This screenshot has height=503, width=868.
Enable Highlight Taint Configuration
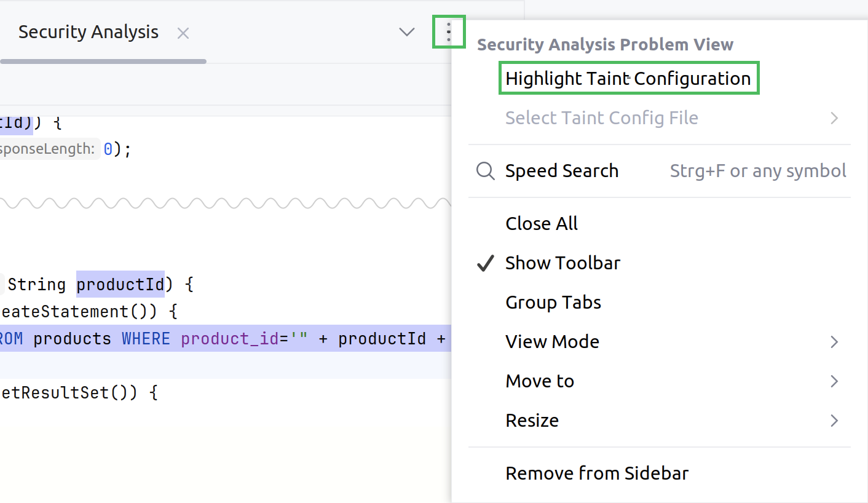(628, 78)
